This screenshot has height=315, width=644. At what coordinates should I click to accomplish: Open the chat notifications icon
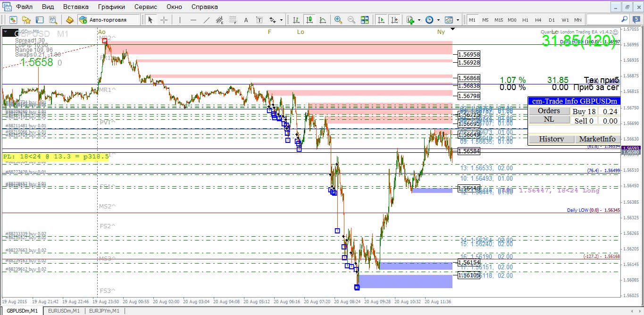pos(636,20)
